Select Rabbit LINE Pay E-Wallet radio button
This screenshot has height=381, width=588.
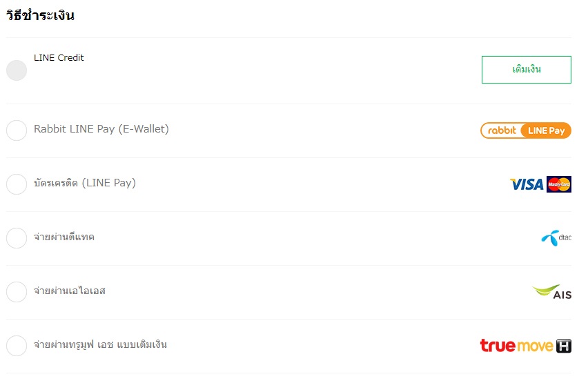(17, 130)
